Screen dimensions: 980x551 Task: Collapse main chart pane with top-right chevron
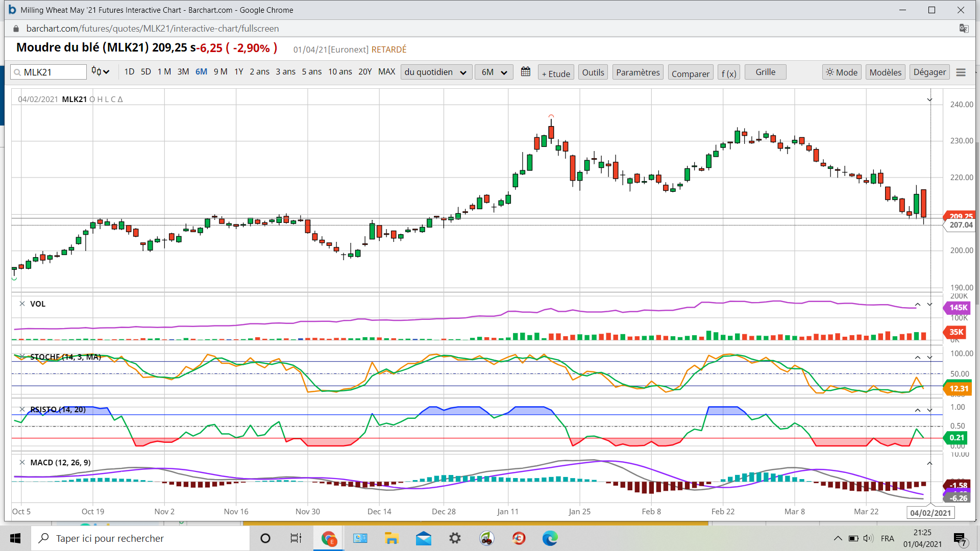929,100
